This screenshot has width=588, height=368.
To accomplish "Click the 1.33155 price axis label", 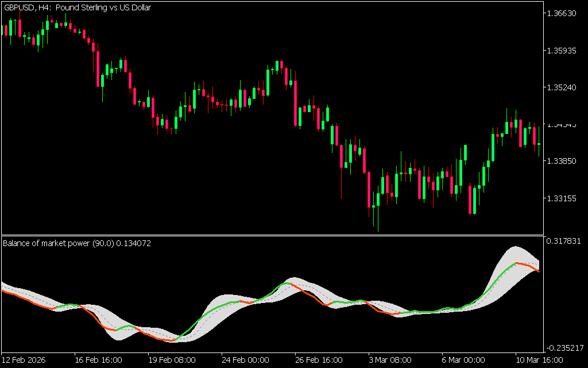I will point(563,199).
